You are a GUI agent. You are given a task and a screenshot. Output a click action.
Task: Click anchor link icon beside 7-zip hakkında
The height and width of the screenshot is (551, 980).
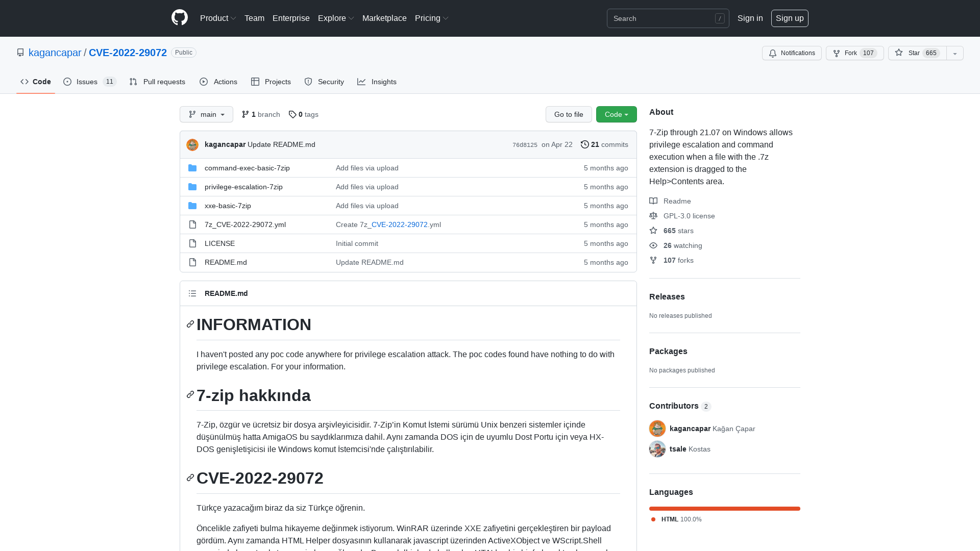click(x=190, y=394)
